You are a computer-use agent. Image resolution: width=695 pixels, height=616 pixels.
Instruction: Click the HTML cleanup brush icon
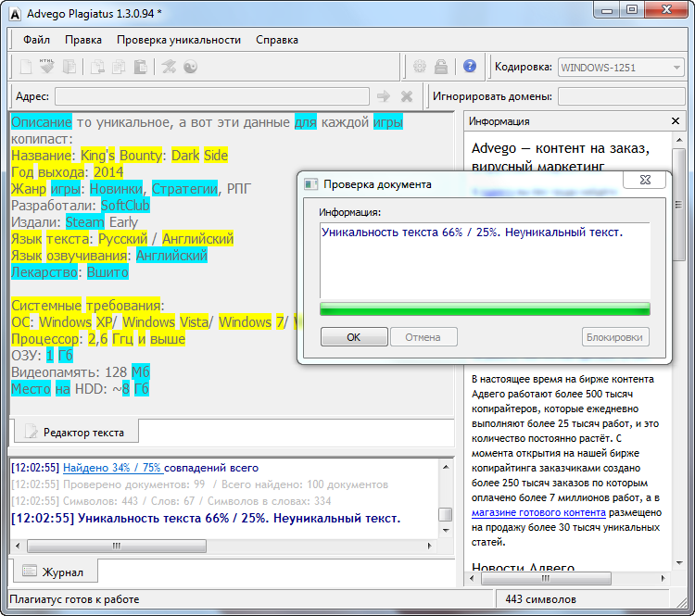pyautogui.click(x=47, y=67)
